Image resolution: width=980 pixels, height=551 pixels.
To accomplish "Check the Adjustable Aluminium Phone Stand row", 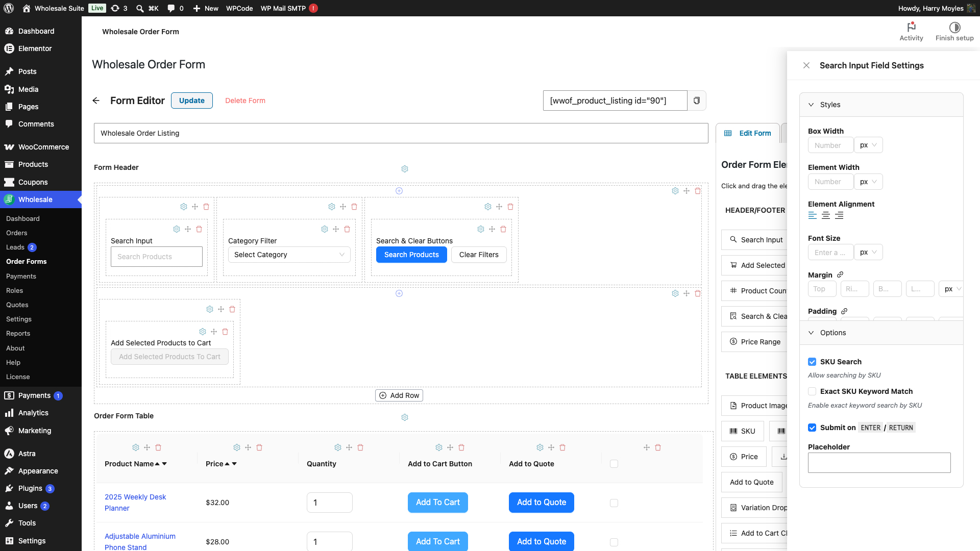I will pos(614,542).
